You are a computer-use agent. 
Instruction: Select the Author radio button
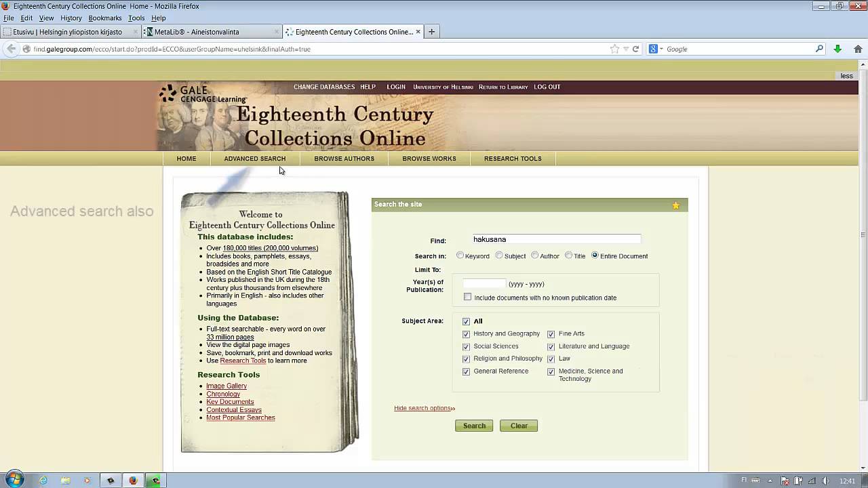(x=534, y=256)
